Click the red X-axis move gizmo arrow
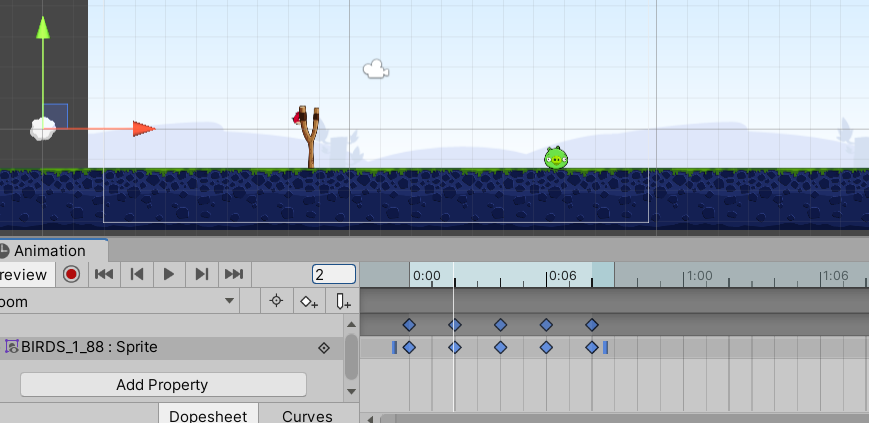 (x=144, y=129)
